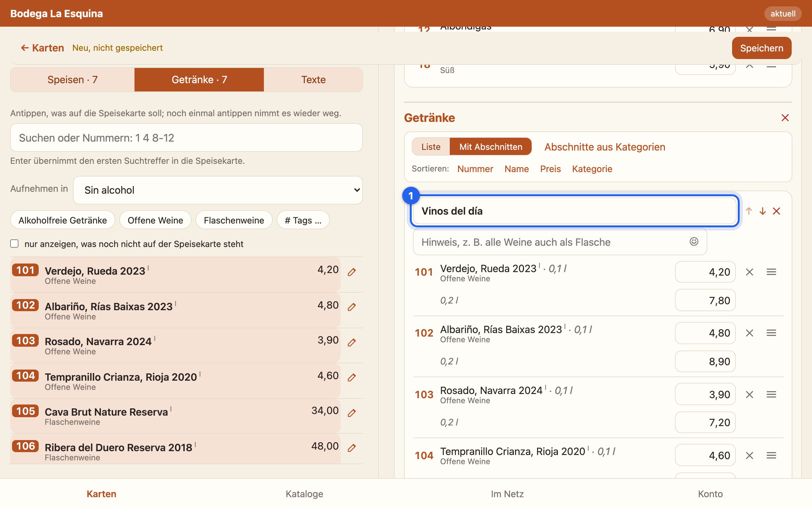Go to Kataloge in bottom navigation
The height and width of the screenshot is (508, 812).
[x=304, y=494]
